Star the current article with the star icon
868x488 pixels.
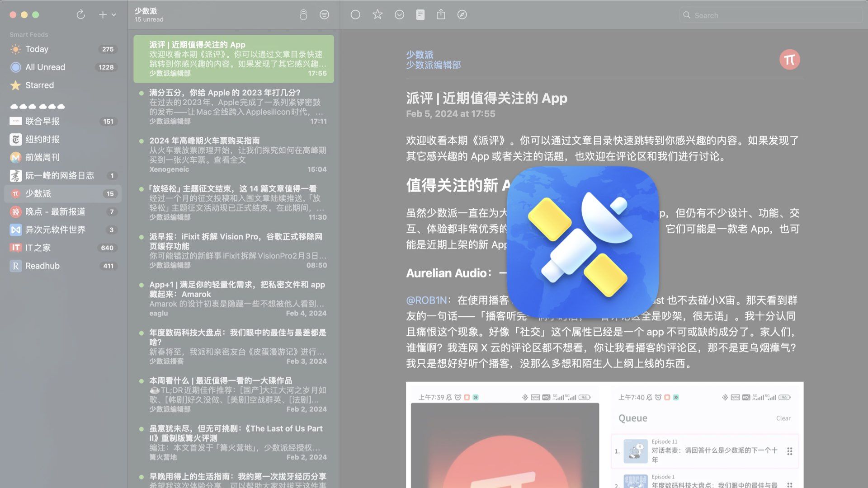click(x=377, y=15)
